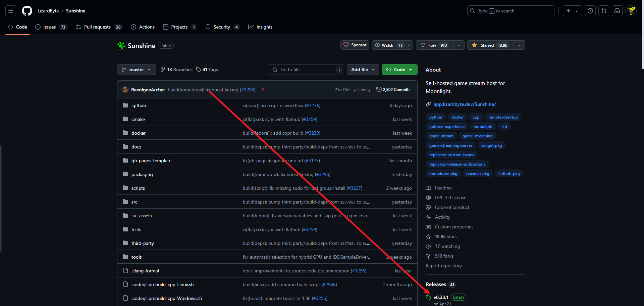The image size is (644, 306).
Task: Open the Pull requests tab
Action: coord(99,27)
